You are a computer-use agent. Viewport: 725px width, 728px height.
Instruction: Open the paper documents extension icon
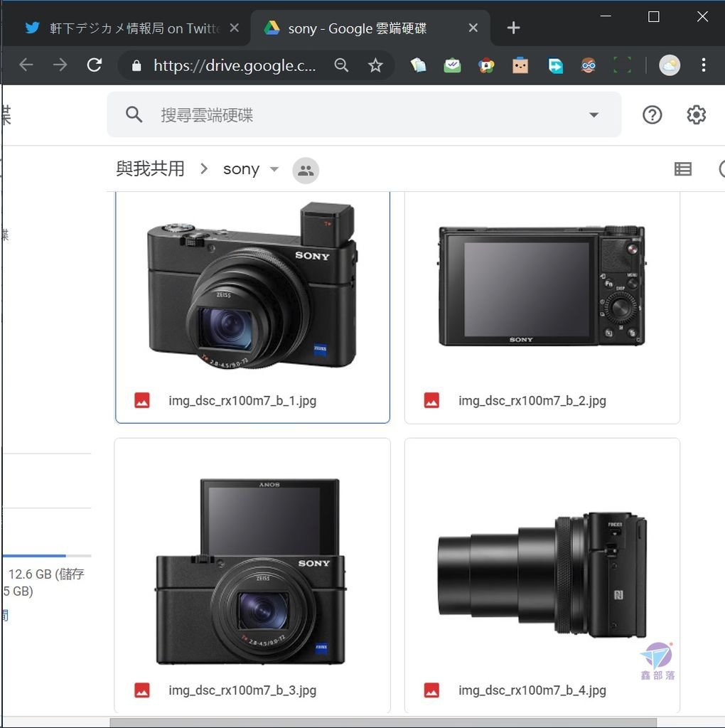coord(418,65)
